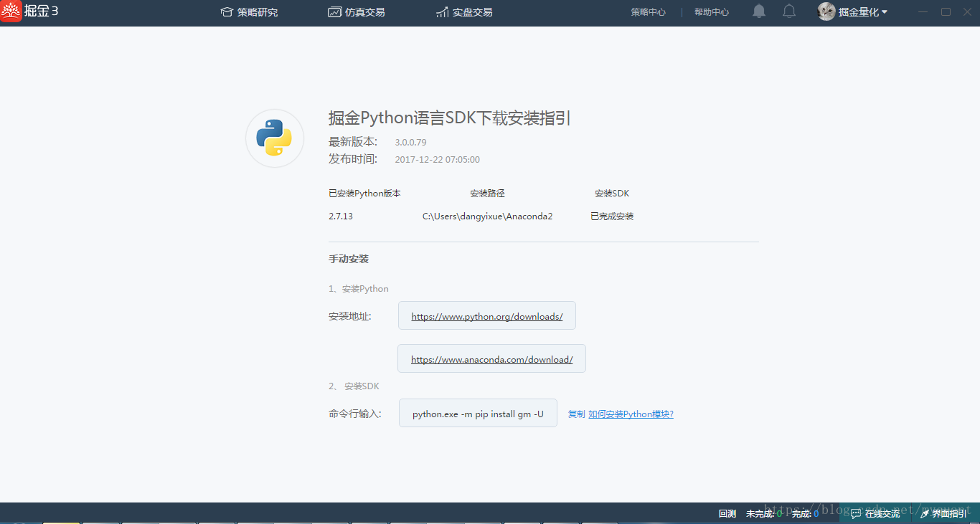The width and height of the screenshot is (980, 524).
Task: Click release time 2017-12-22 07:05:00
Action: (x=437, y=159)
